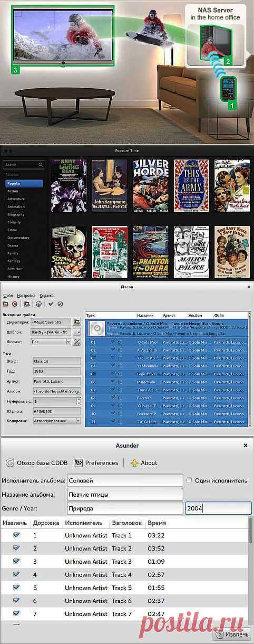
Task: Open the Кодировка Автоопределение dropdown
Action: coord(57,421)
